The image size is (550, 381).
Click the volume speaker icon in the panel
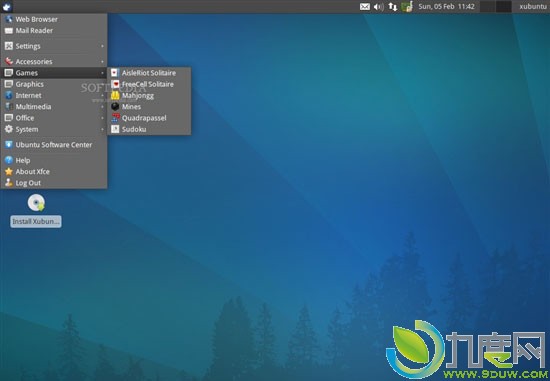click(x=378, y=7)
